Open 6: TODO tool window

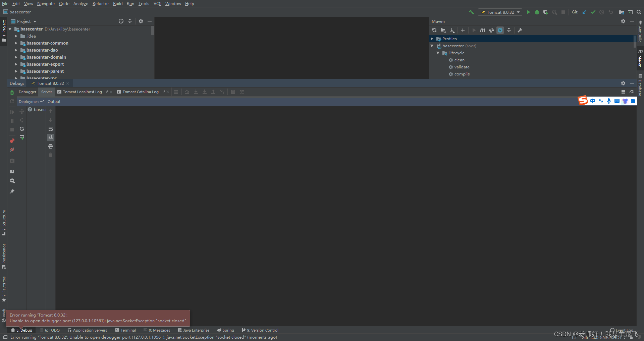pos(50,330)
